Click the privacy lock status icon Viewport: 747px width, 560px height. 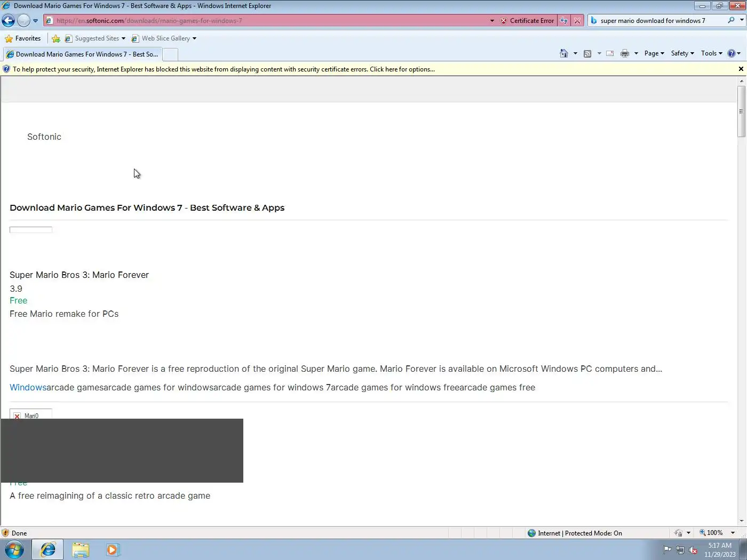[x=679, y=533]
